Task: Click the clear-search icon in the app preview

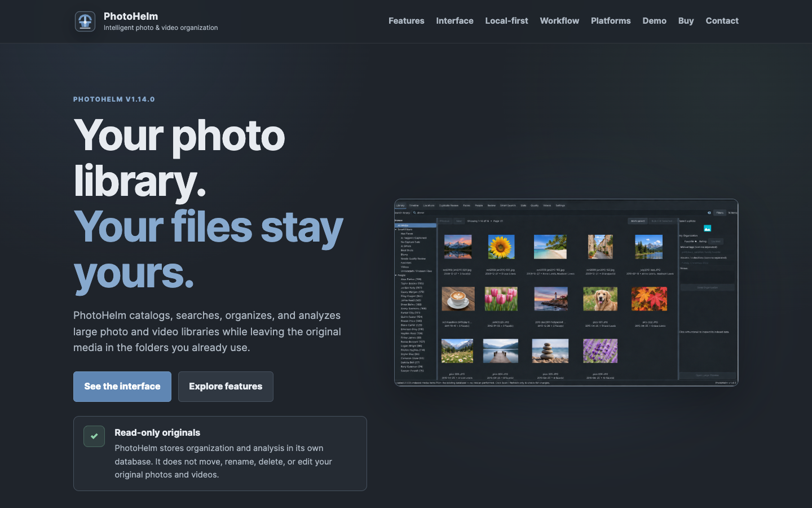Action: click(x=709, y=213)
